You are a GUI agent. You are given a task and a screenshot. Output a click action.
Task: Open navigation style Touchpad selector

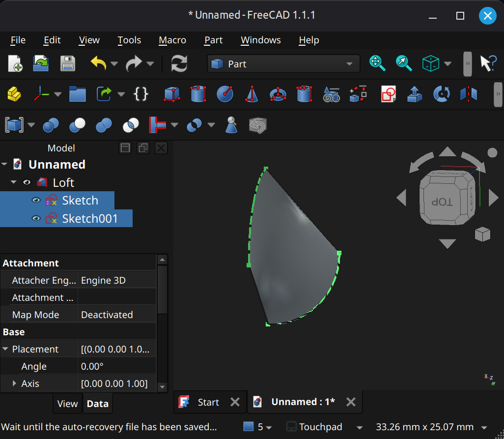tap(324, 427)
